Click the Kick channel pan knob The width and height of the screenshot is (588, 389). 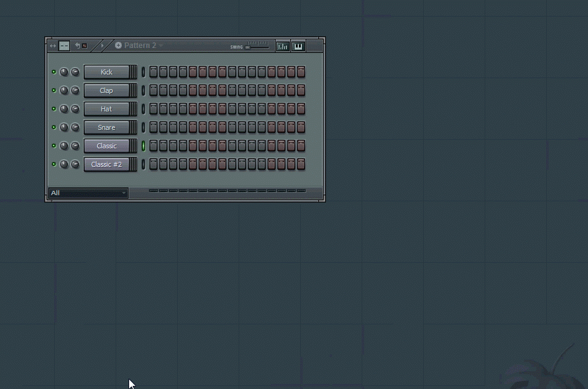(x=64, y=72)
